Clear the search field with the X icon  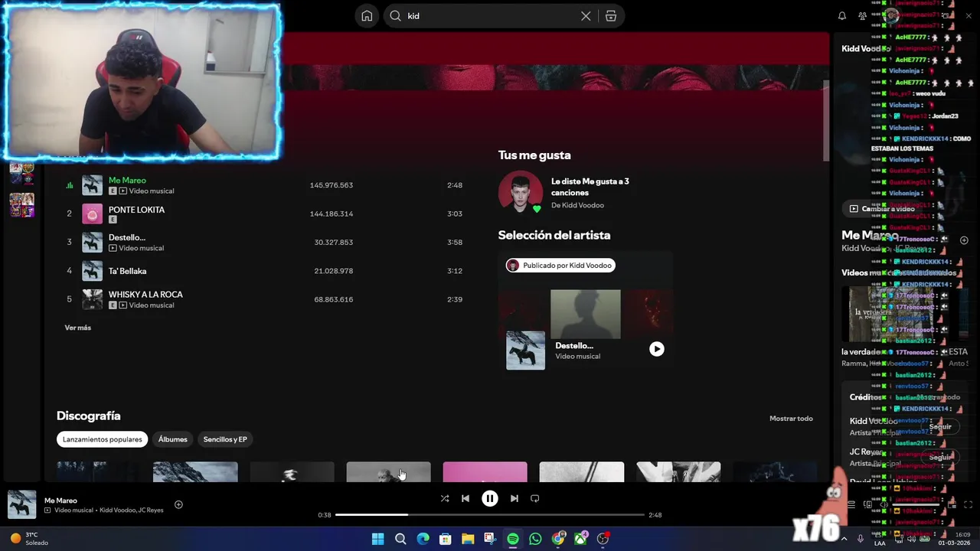[586, 16]
